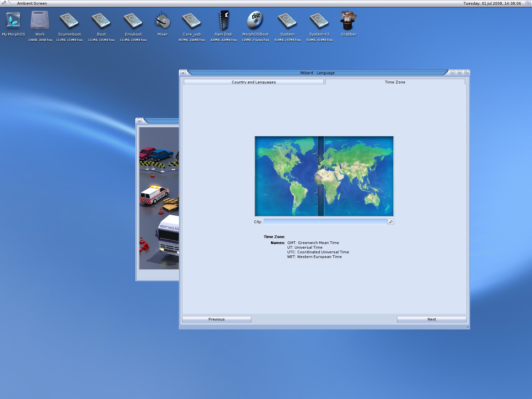
Task: Select the Work hard drive icon
Action: [40, 21]
